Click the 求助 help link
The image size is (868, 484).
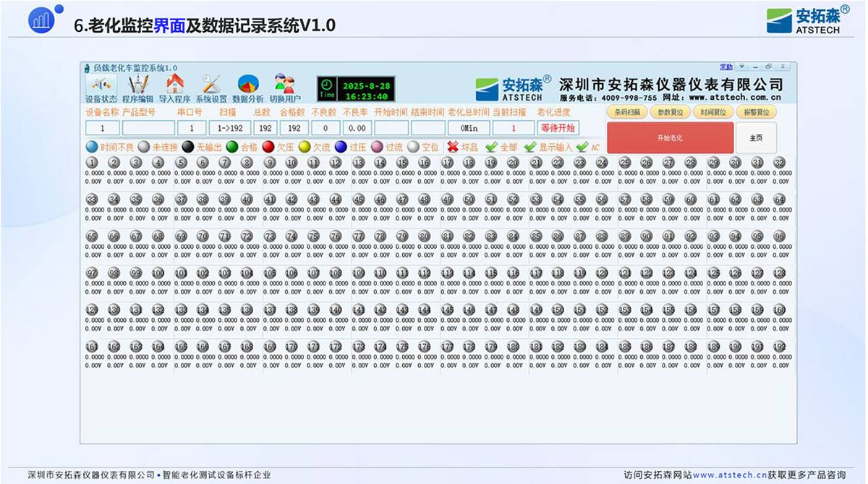726,67
